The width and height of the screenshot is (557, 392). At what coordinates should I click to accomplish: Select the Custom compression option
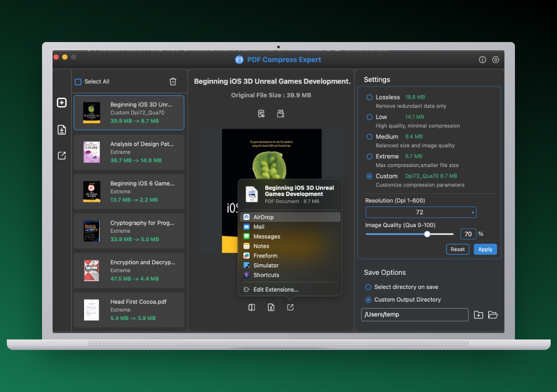369,176
